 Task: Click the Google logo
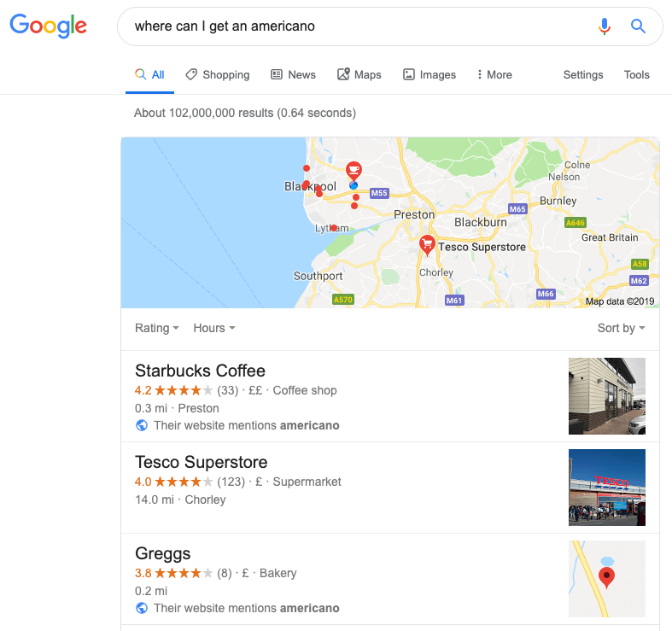tap(48, 26)
